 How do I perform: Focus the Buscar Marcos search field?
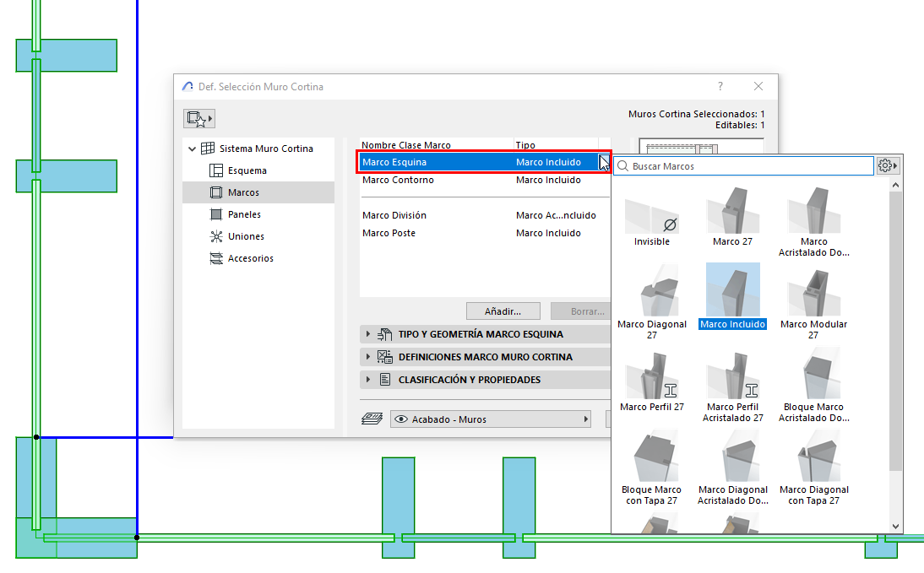(744, 166)
